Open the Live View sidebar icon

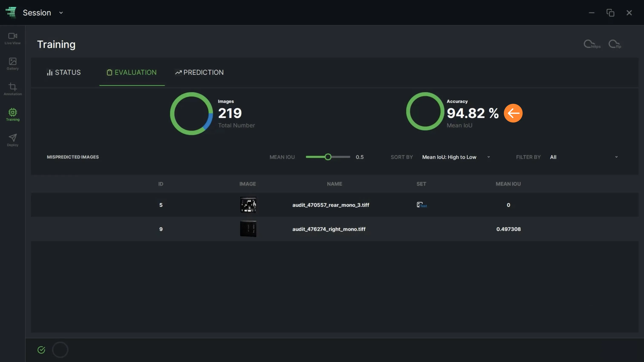(x=13, y=39)
